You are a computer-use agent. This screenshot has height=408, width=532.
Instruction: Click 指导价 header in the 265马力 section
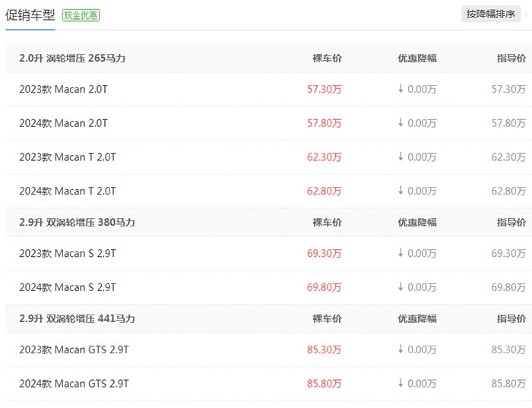coord(511,59)
